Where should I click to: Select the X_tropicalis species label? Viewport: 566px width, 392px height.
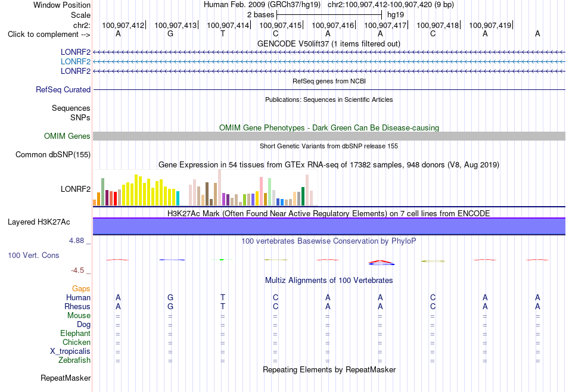click(70, 351)
